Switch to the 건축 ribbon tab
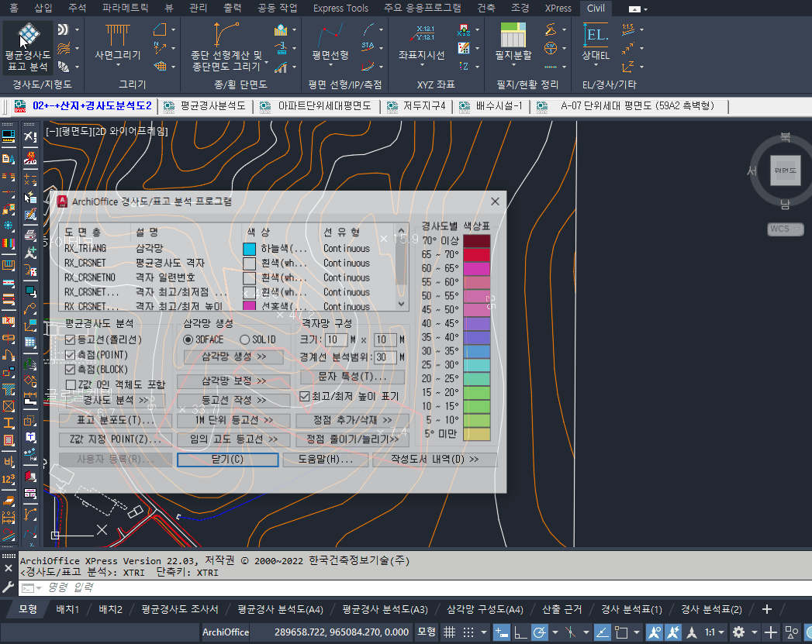Screen dimensions: 812x644 [486, 8]
